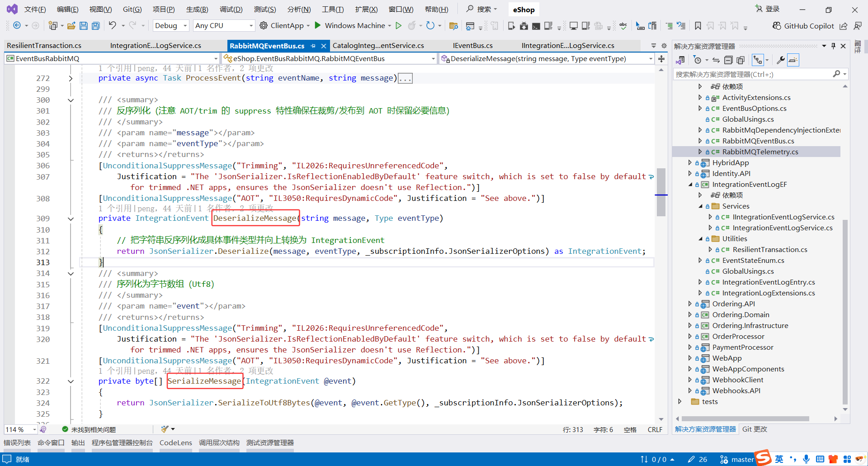Expand the Ordering.API project node
The width and height of the screenshot is (868, 466).
tap(689, 304)
